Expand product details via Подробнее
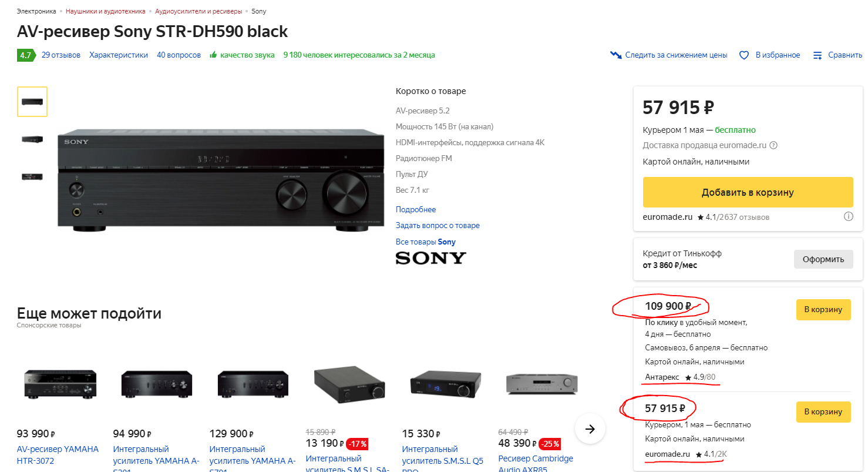 pos(416,210)
